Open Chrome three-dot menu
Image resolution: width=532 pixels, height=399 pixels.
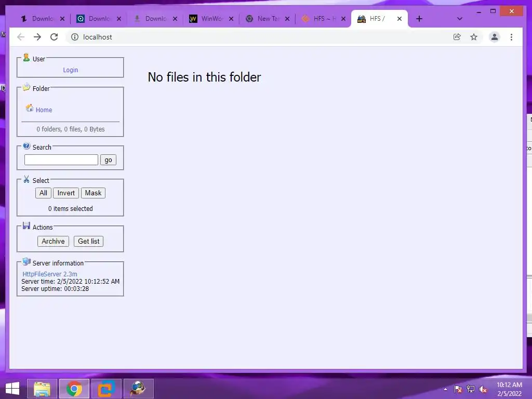coord(511,37)
